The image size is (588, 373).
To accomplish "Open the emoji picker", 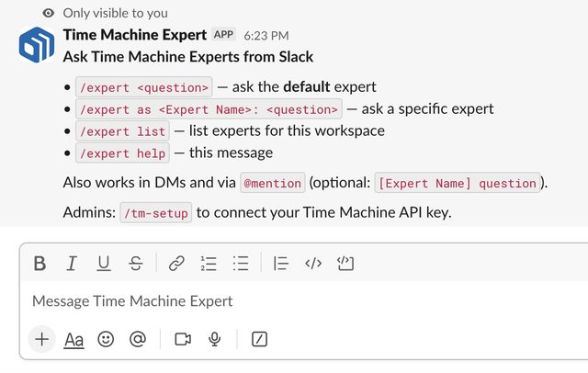I will click(x=106, y=339).
